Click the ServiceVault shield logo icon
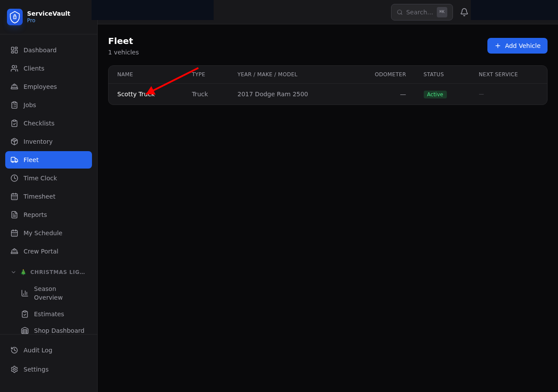 [x=15, y=17]
